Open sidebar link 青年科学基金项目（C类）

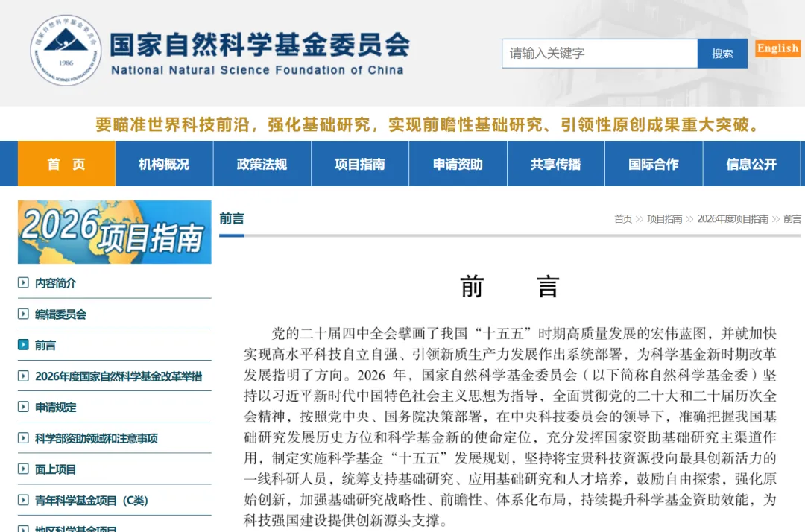(92, 500)
